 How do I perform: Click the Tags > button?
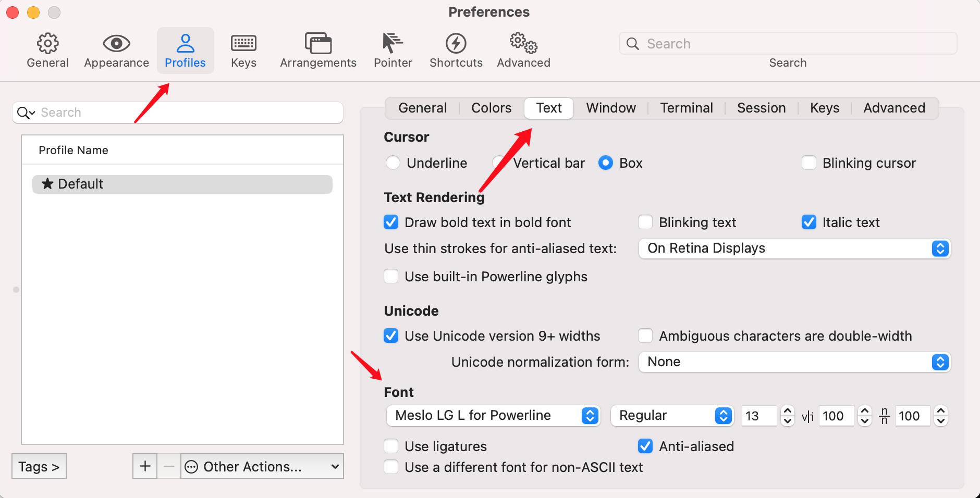[39, 466]
